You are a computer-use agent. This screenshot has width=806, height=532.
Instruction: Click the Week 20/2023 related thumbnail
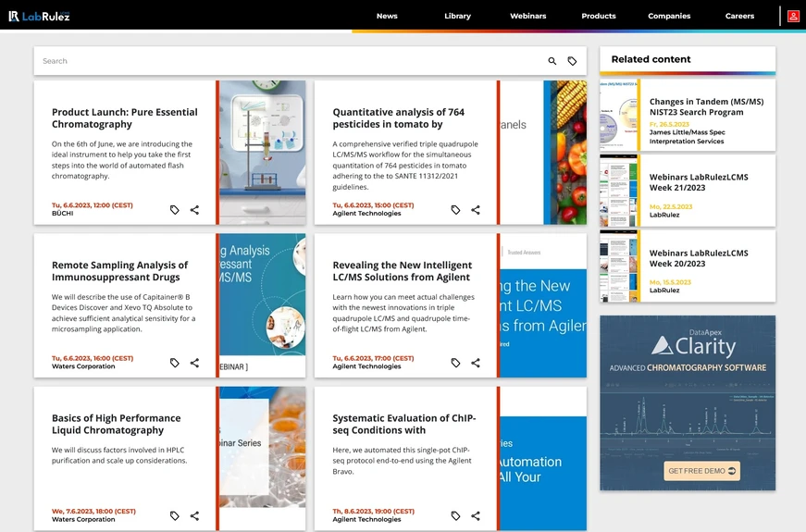tap(618, 266)
